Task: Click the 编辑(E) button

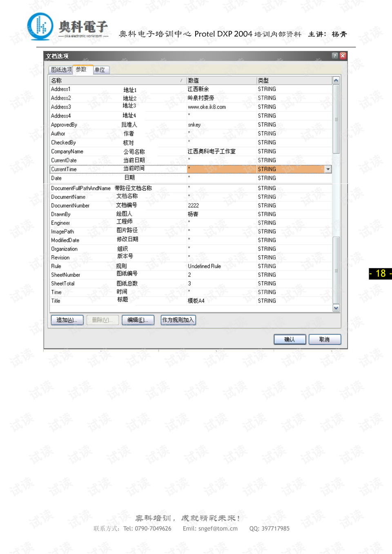Action: click(138, 320)
